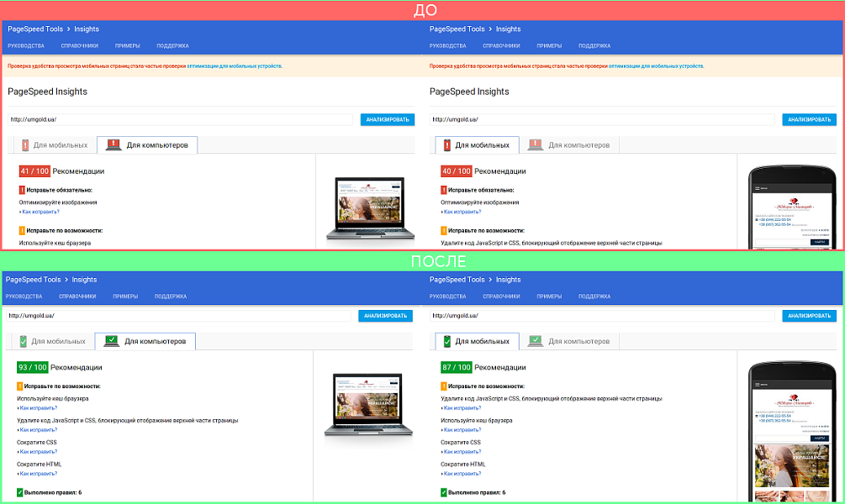Open the СПРАВОЧНИКИ menu item
This screenshot has height=504, width=845.
click(80, 46)
